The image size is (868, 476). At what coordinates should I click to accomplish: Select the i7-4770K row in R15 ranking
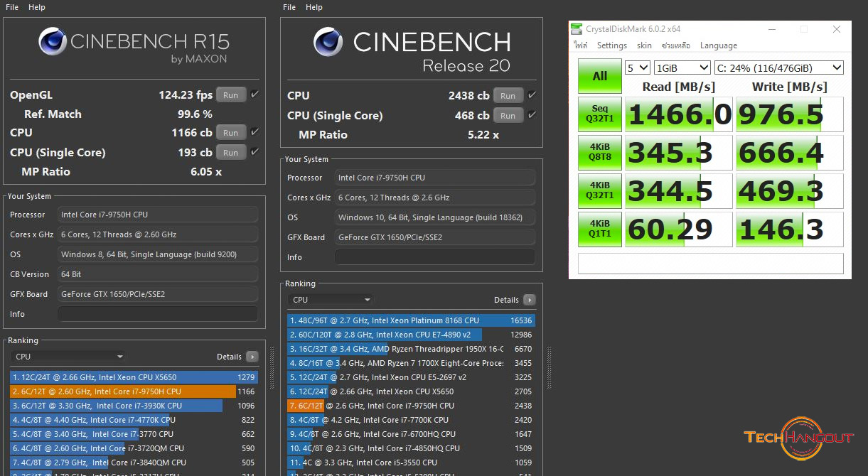click(134, 420)
